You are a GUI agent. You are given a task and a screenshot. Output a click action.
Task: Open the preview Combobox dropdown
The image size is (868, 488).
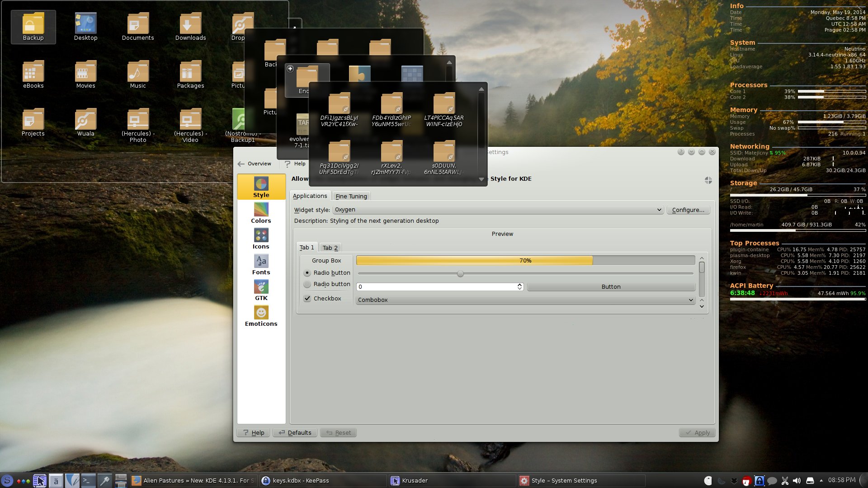click(525, 300)
